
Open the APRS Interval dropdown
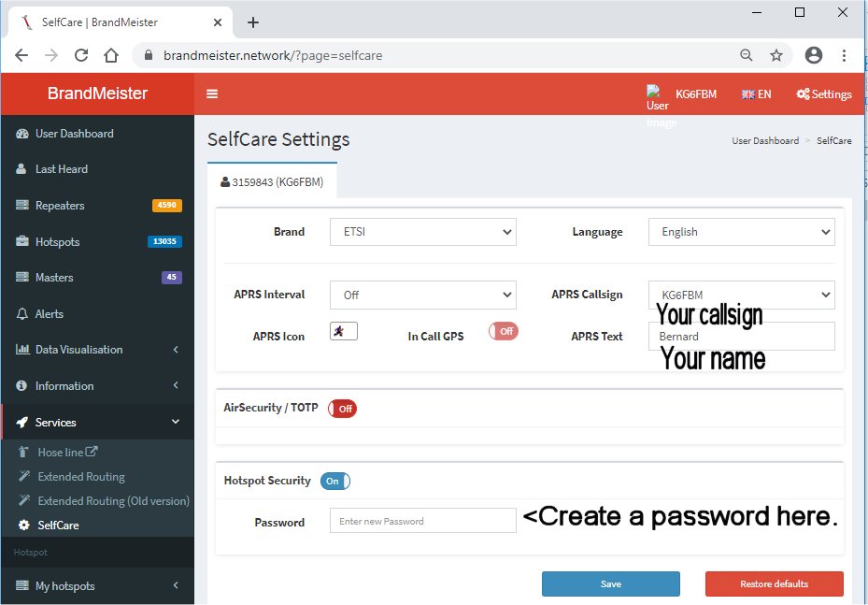pyautogui.click(x=423, y=295)
